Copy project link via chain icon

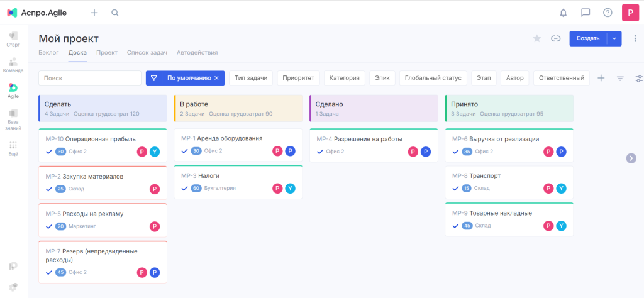tap(555, 38)
